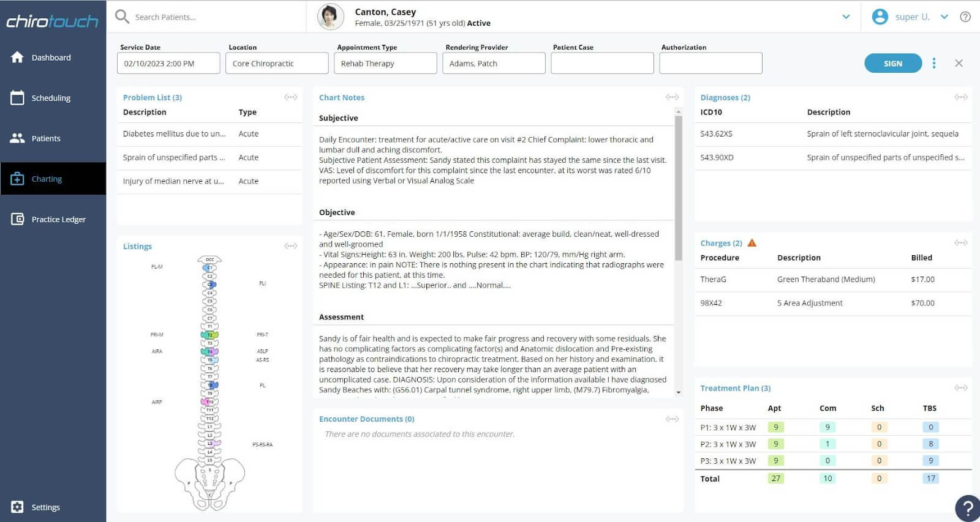Expand the Encounter Documents panel arrows

coord(673,419)
